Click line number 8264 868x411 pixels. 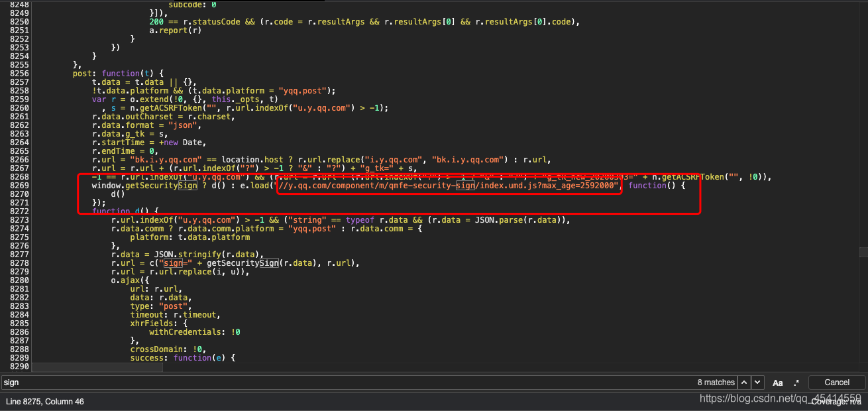(x=19, y=143)
